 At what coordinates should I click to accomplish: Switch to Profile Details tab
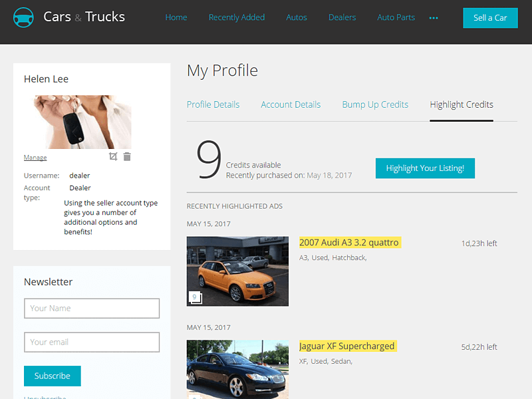point(213,104)
